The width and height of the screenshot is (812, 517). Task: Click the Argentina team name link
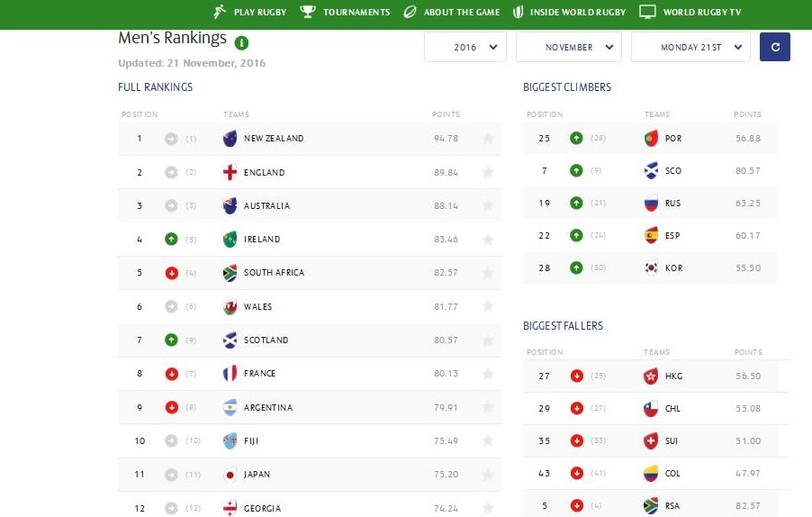(x=268, y=408)
